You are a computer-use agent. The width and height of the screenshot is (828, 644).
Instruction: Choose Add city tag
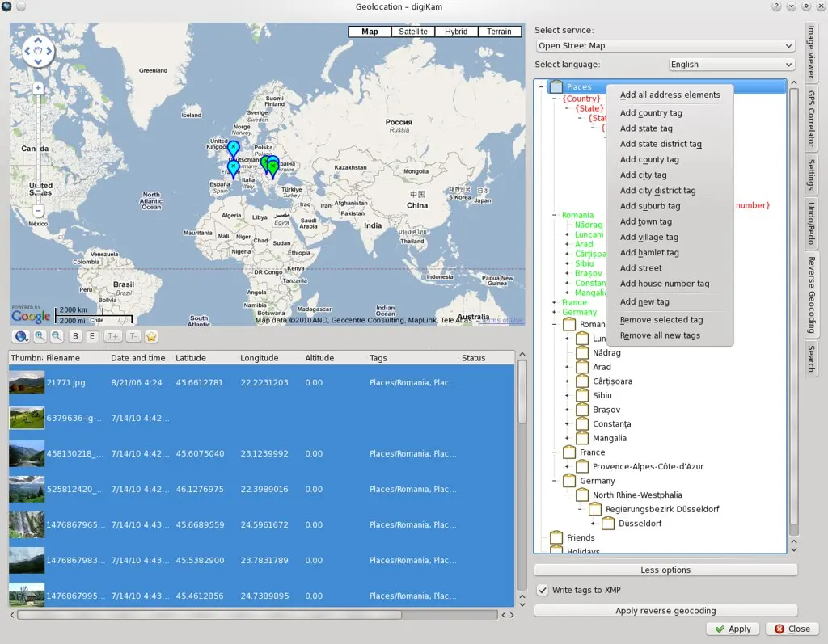point(670,175)
